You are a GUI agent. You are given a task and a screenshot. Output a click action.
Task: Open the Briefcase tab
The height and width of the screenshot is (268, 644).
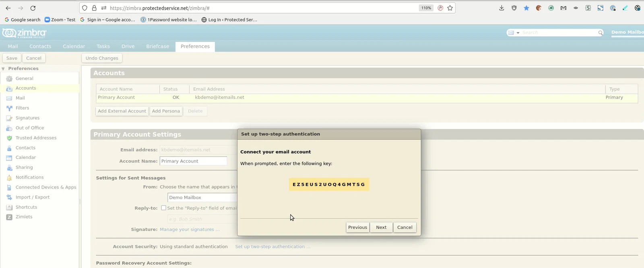(x=157, y=46)
